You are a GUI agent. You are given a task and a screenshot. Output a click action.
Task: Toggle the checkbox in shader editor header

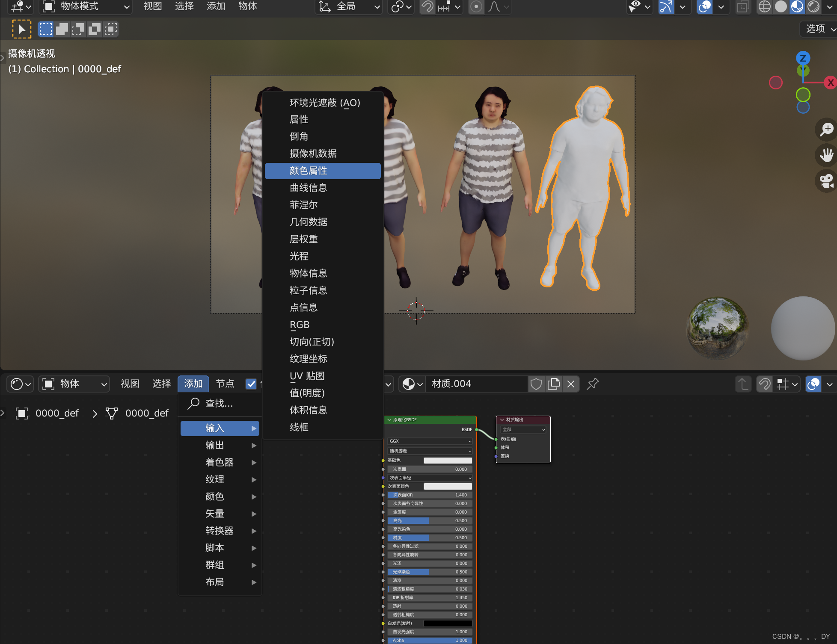point(251,384)
